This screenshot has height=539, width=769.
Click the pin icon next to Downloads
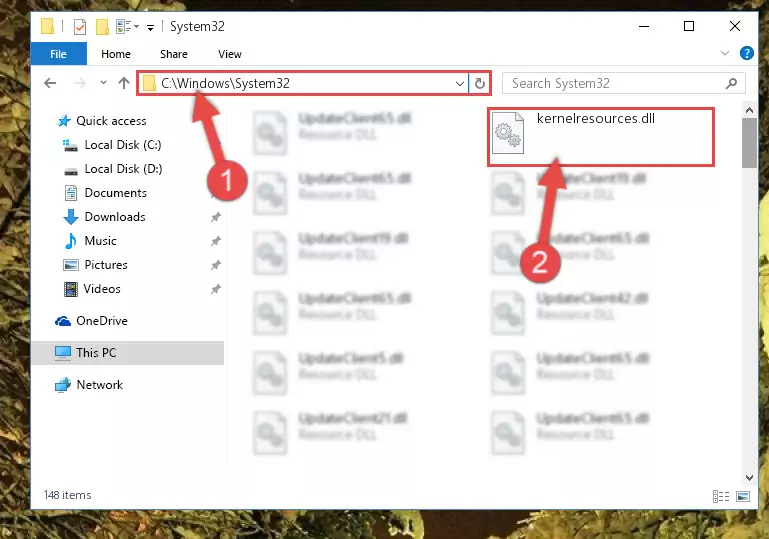[x=215, y=217]
